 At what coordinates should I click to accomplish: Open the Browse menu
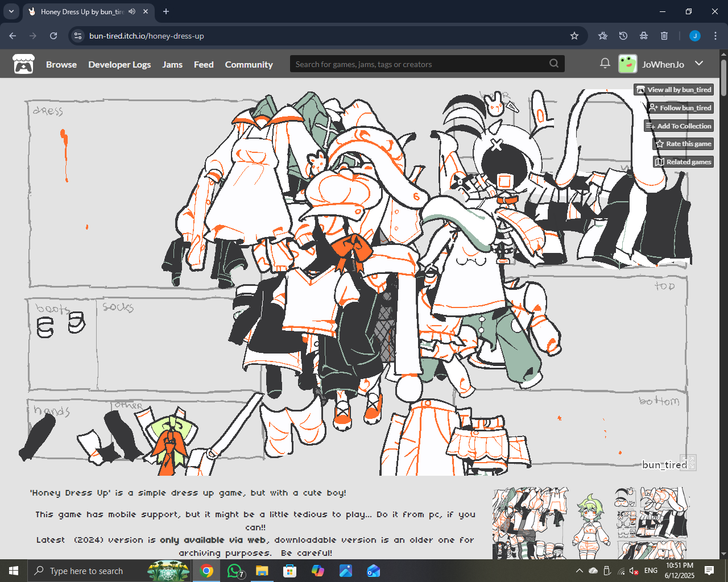click(61, 64)
